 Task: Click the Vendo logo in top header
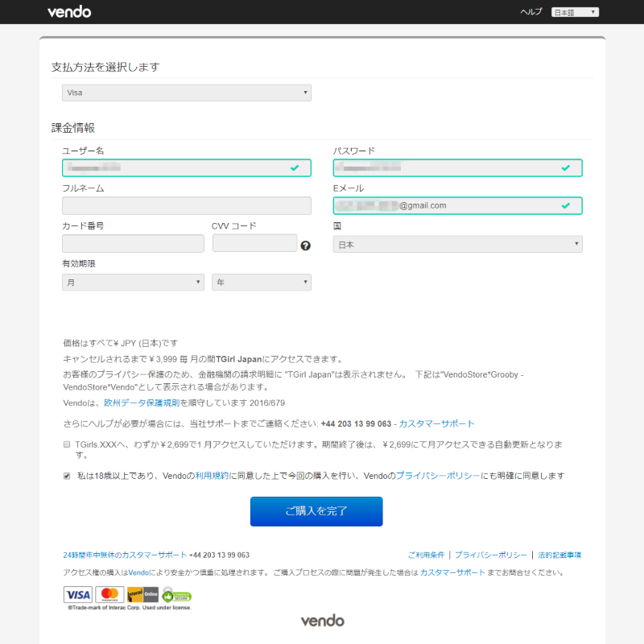point(69,12)
